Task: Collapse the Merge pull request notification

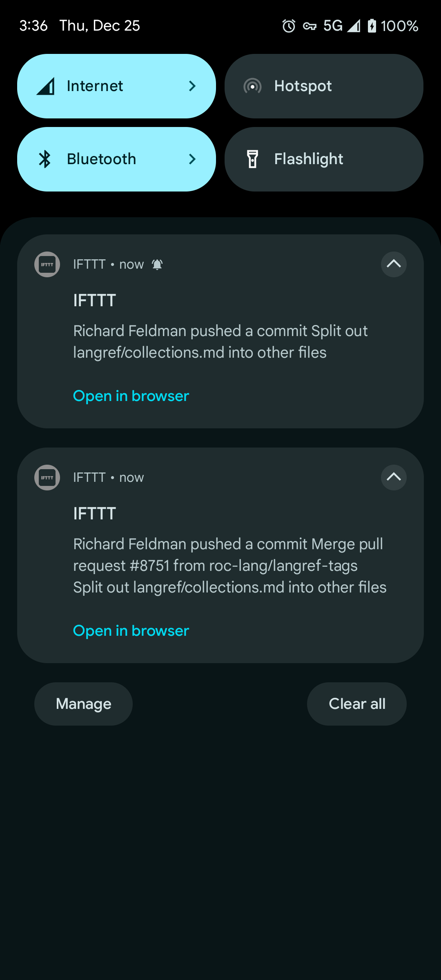Action: click(x=394, y=477)
